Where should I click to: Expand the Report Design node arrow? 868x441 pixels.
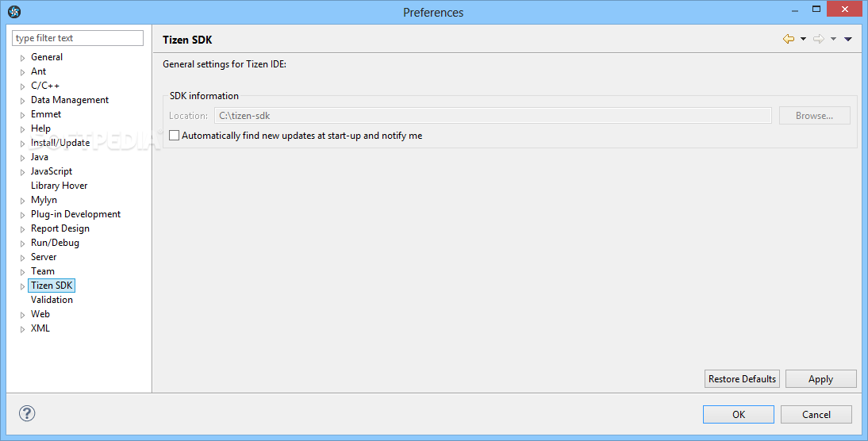coord(23,229)
